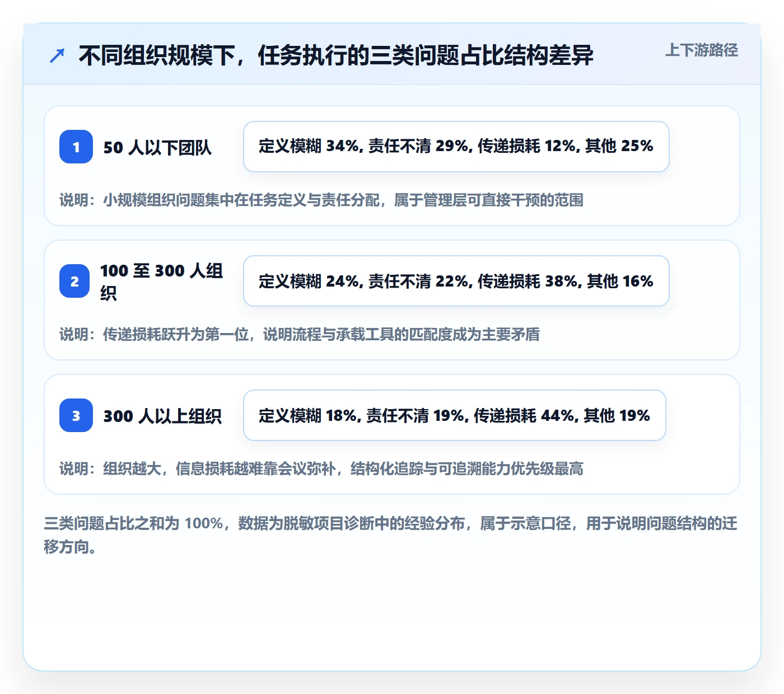Click the footnote 三类问题占比之和为 100%
The height and width of the screenshot is (694, 784).
391,534
